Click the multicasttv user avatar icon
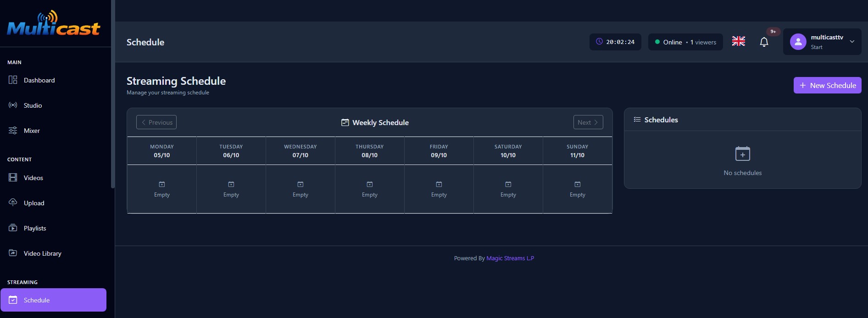The height and width of the screenshot is (318, 868). [798, 42]
